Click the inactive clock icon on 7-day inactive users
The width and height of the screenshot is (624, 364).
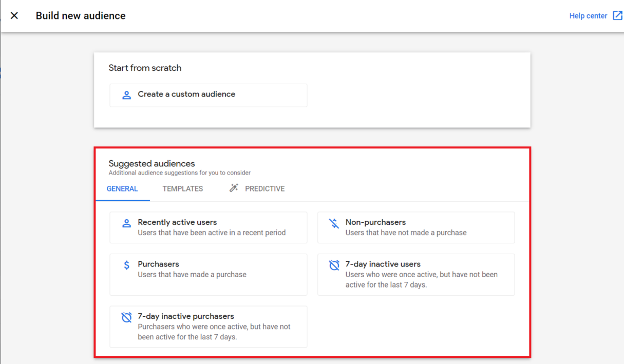[334, 264]
